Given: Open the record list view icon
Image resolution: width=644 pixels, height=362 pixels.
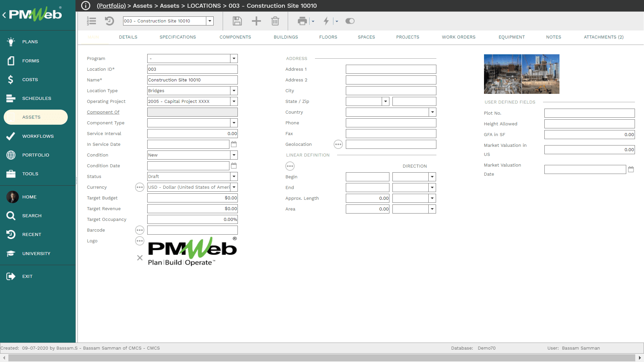Looking at the screenshot, I should tap(91, 21).
